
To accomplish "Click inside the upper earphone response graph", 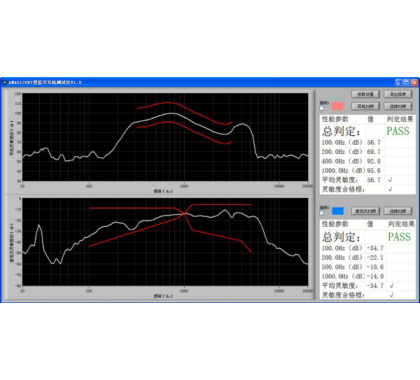I will pos(165,137).
